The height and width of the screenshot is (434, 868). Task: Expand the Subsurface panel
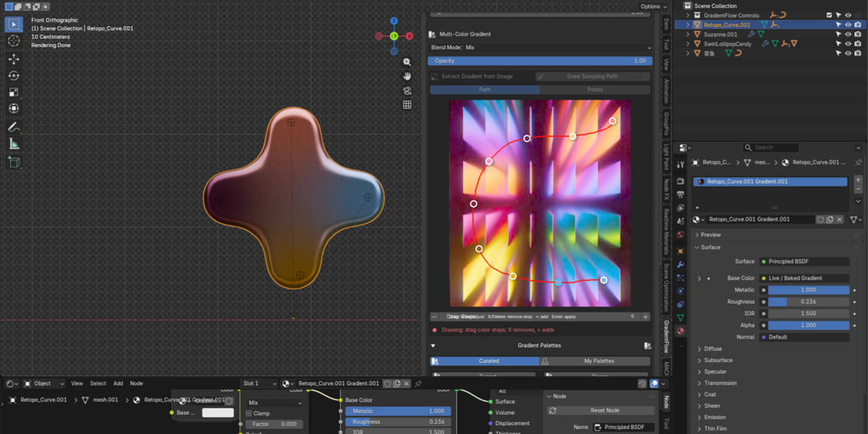point(718,360)
